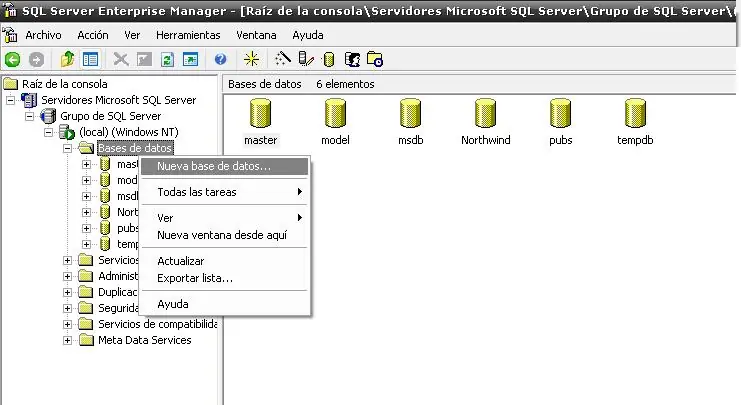Choose Actualizar in context menu
Viewport: 741px width, 405px height.
tap(224, 261)
